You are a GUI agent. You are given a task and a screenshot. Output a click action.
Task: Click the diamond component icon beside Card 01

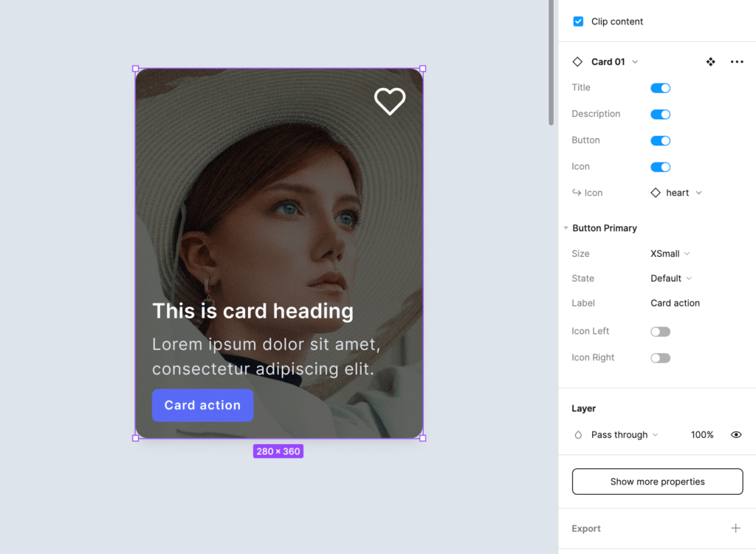pos(577,62)
